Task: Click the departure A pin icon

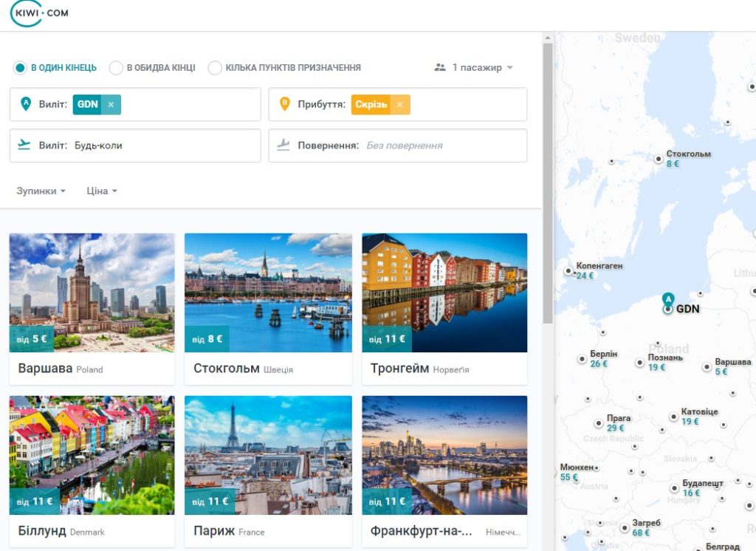Action: click(26, 103)
